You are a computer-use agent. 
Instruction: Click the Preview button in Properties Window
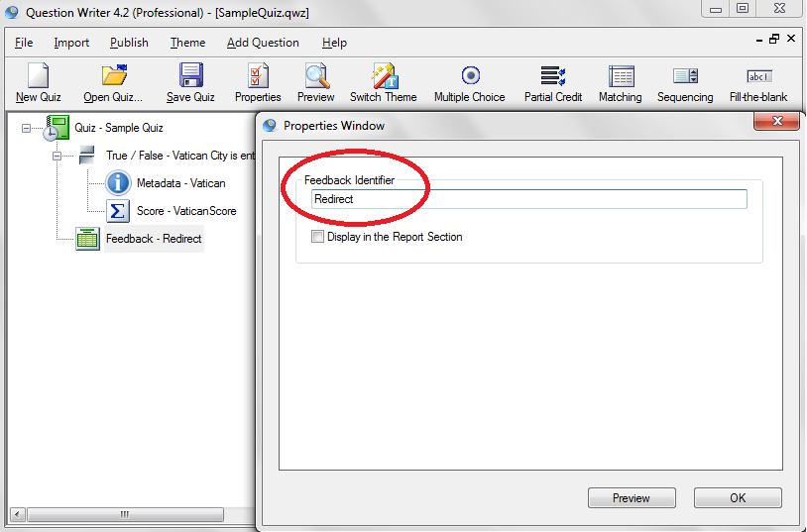click(x=632, y=497)
